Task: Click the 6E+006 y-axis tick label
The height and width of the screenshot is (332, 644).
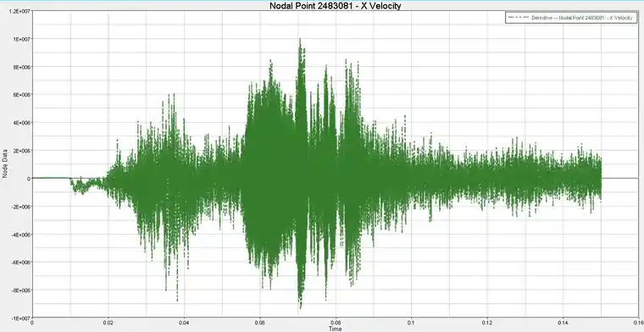Action: [22, 95]
